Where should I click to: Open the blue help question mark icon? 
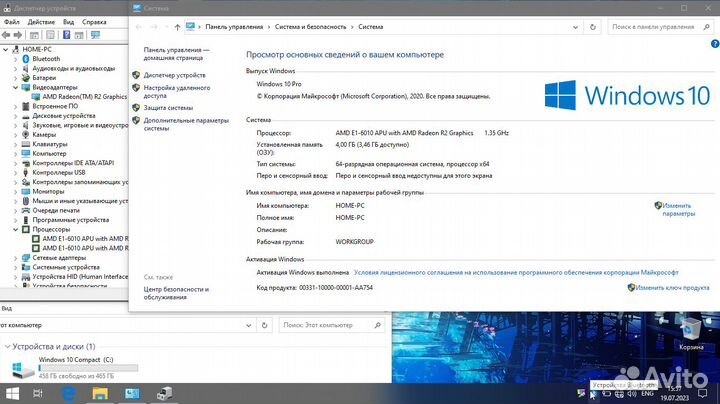715,44
